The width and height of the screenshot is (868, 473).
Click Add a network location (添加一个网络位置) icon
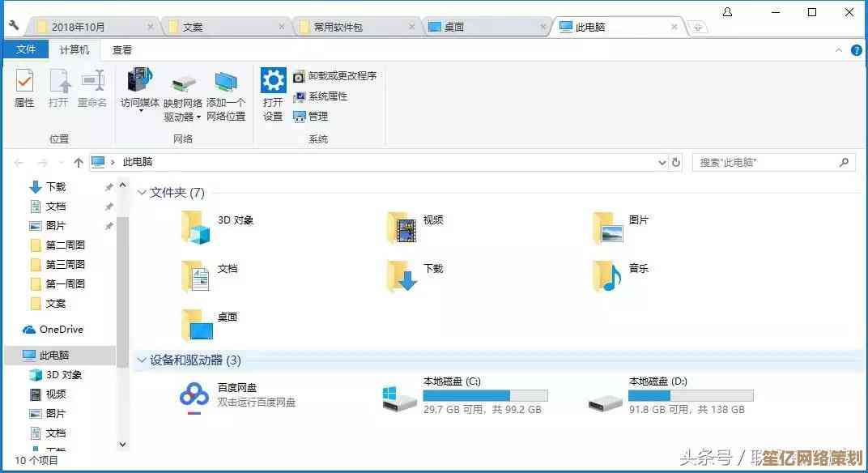(x=226, y=83)
